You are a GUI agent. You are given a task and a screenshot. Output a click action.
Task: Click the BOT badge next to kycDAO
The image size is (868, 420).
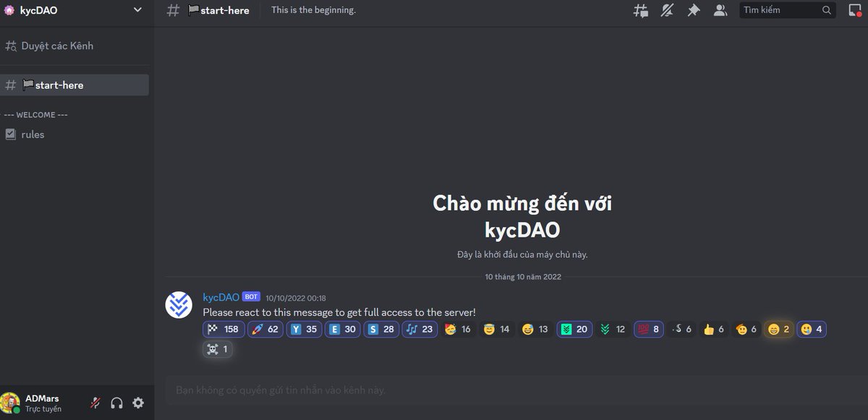[x=250, y=296]
